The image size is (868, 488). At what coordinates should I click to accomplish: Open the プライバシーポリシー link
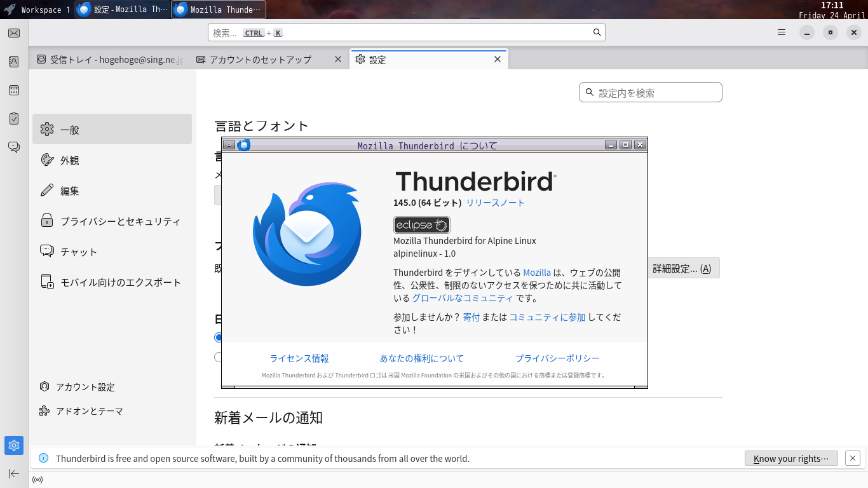(x=557, y=358)
